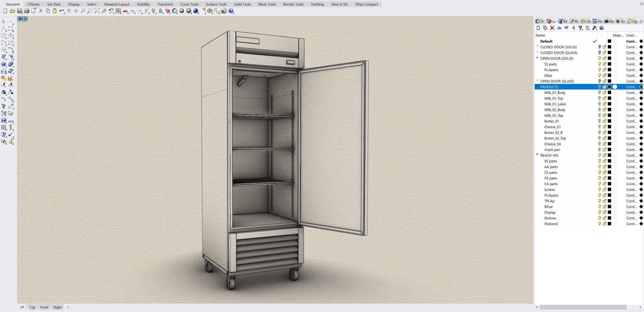The height and width of the screenshot is (312, 644).
Task: Switch to the Render Tools tab
Action: (x=293, y=4)
